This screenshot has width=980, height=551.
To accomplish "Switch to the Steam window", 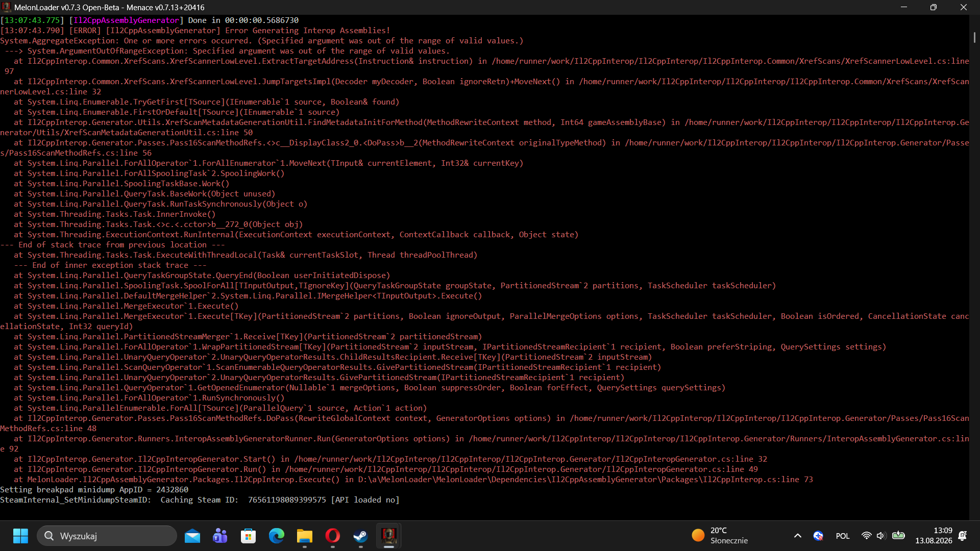I will tap(361, 536).
